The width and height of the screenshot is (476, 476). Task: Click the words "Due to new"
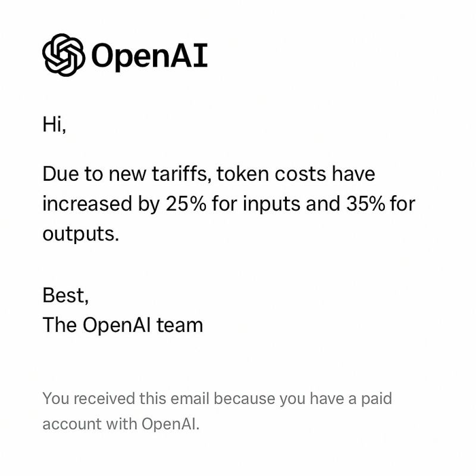[95, 174]
